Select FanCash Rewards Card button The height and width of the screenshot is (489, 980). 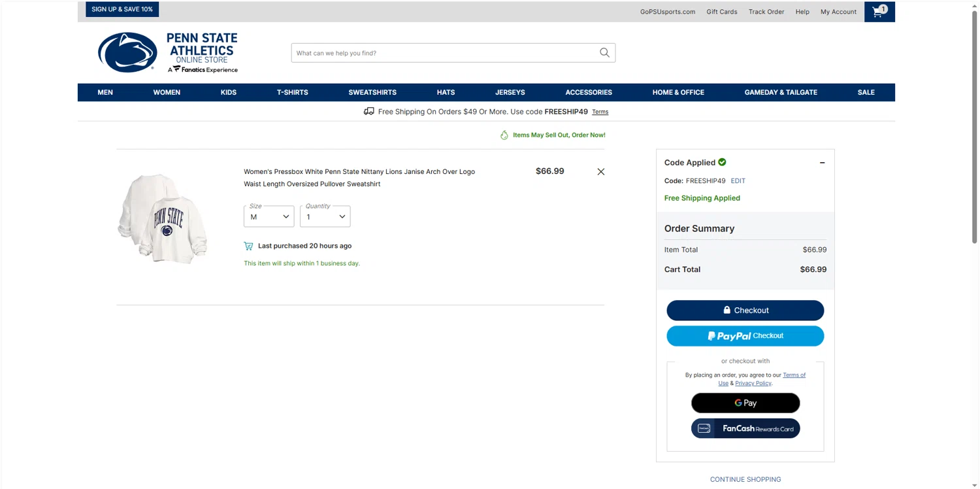(x=745, y=428)
